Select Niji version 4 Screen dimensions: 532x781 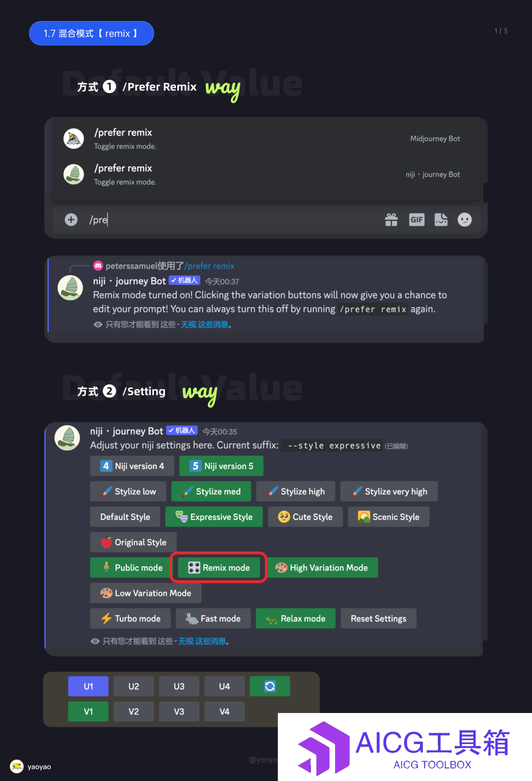pyautogui.click(x=132, y=466)
